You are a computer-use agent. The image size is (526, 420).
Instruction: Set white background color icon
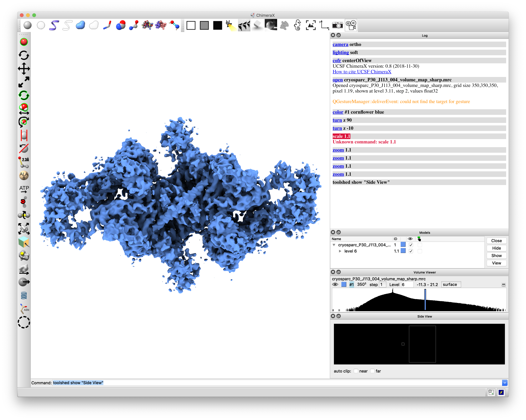pos(191,25)
